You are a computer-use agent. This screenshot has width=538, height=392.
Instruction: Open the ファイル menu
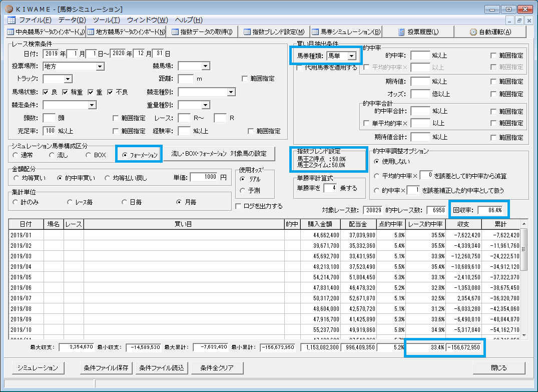(35, 20)
